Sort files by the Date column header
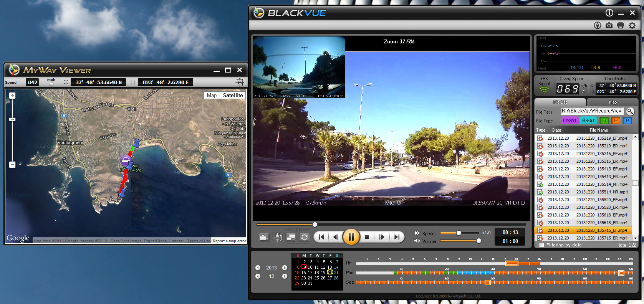The image size is (644, 304). click(556, 130)
